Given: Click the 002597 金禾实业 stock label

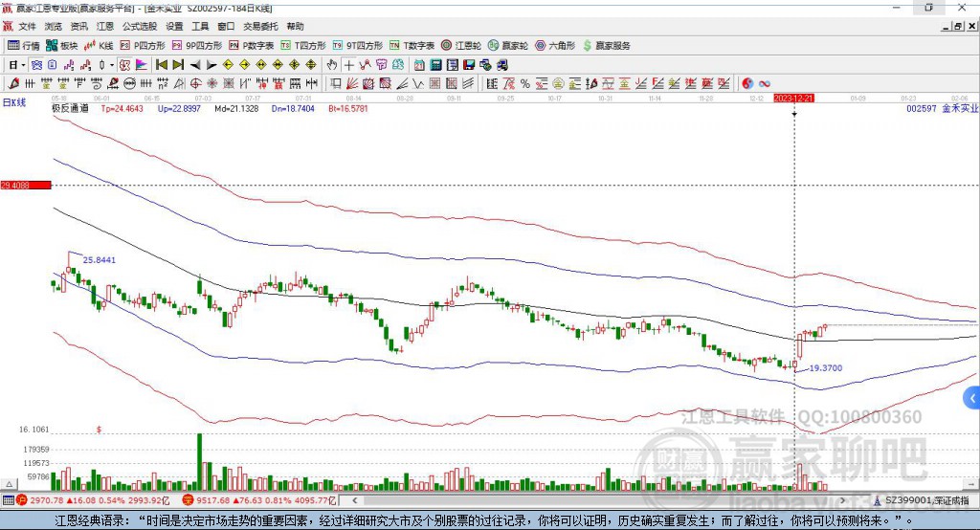Looking at the screenshot, I should pos(943,108).
